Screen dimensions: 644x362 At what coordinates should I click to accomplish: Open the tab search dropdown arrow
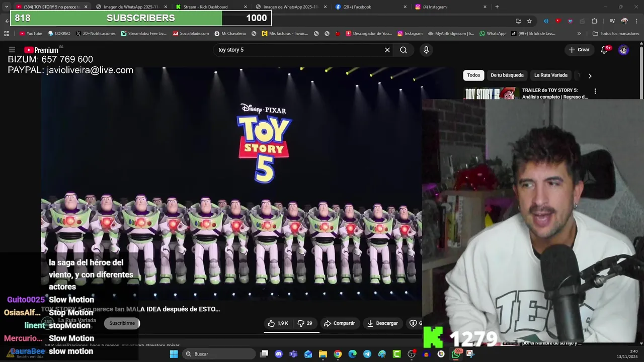click(x=7, y=7)
